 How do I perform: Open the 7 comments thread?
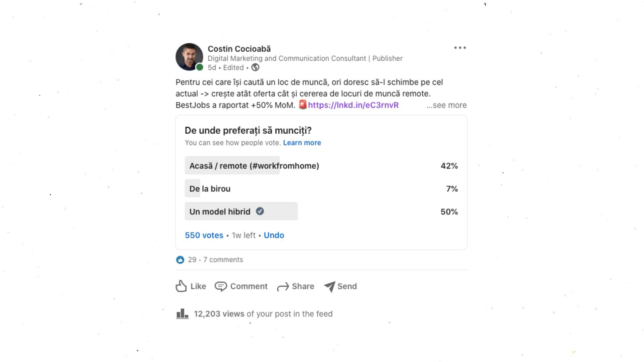pos(223,260)
